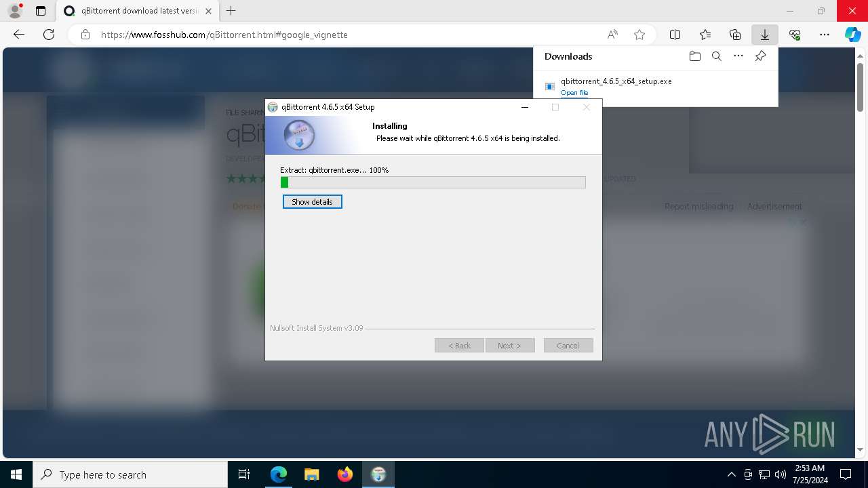The height and width of the screenshot is (488, 868).
Task: Click the Back button in setup
Action: [459, 346]
